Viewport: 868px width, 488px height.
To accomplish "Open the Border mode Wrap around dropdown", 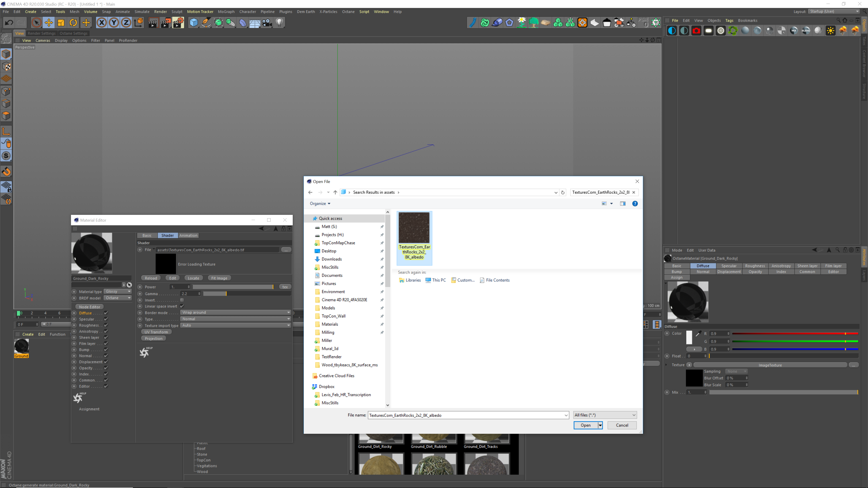I will click(x=236, y=312).
